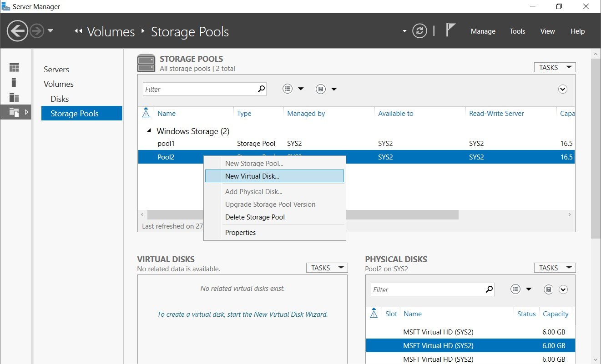
Task: Open the Storage Pools TASKS dropdown
Action: tap(555, 67)
